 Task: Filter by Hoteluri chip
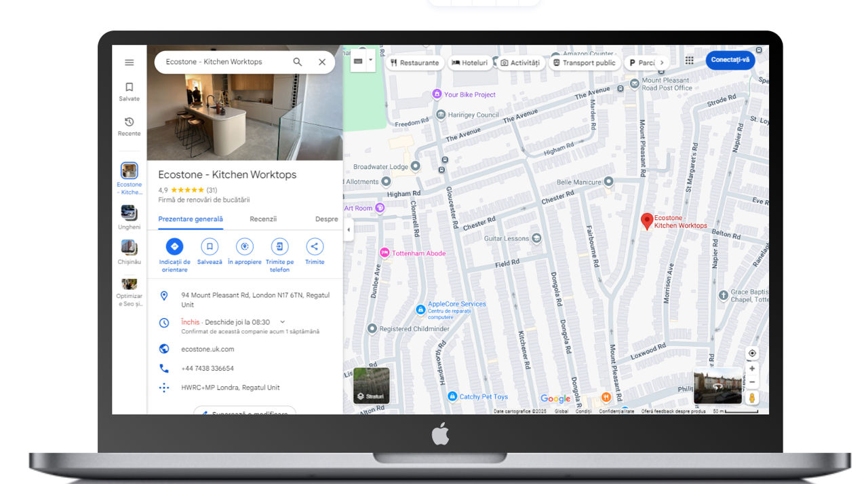point(470,62)
